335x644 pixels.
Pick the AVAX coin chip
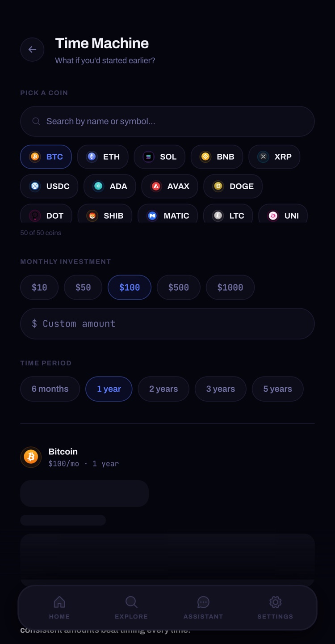pyautogui.click(x=170, y=186)
